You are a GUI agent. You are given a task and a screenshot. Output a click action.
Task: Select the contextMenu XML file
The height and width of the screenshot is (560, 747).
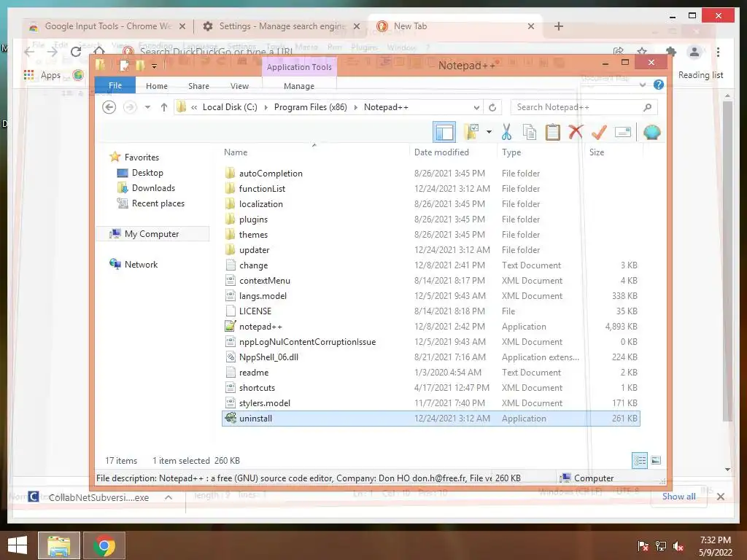click(264, 281)
